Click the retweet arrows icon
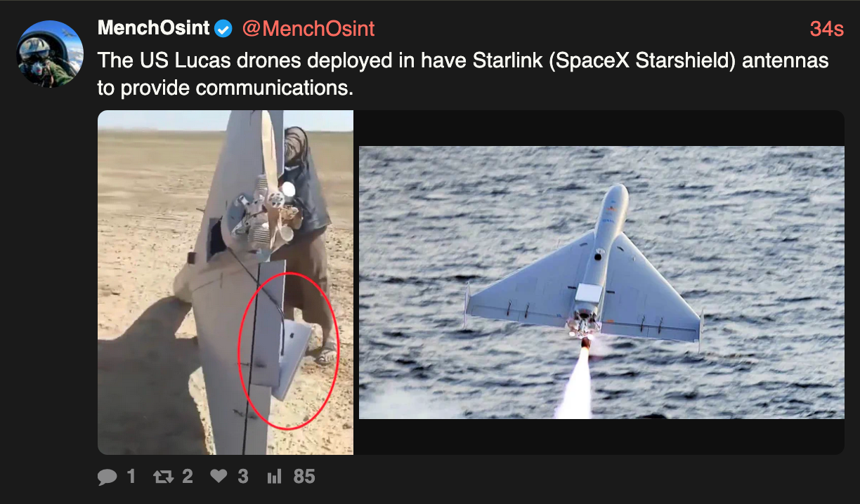 pos(163,477)
